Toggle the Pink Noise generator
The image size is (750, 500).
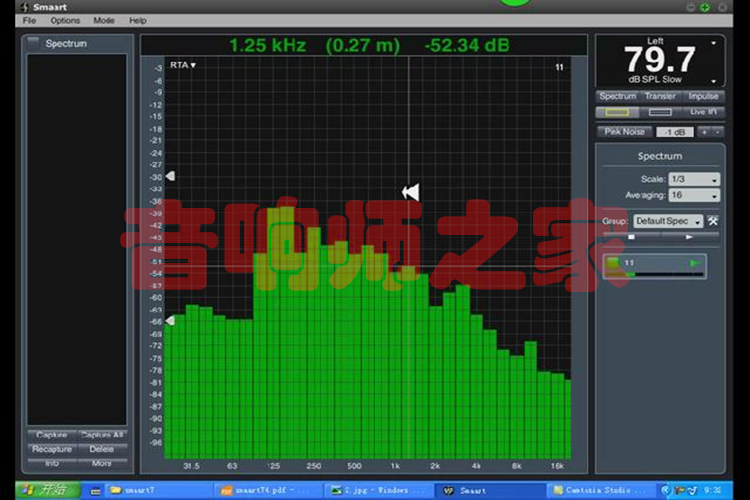624,132
